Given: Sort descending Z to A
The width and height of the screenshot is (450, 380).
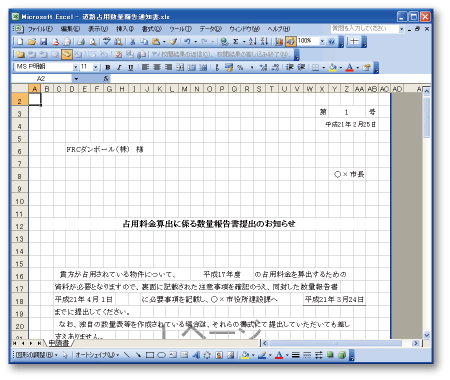Looking at the screenshot, I should 264,42.
